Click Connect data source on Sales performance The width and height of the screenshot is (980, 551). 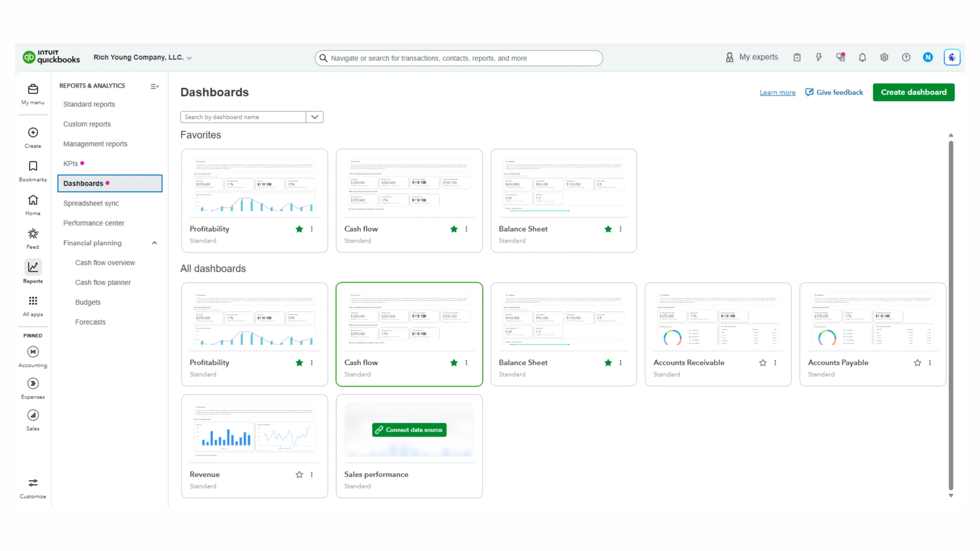409,430
